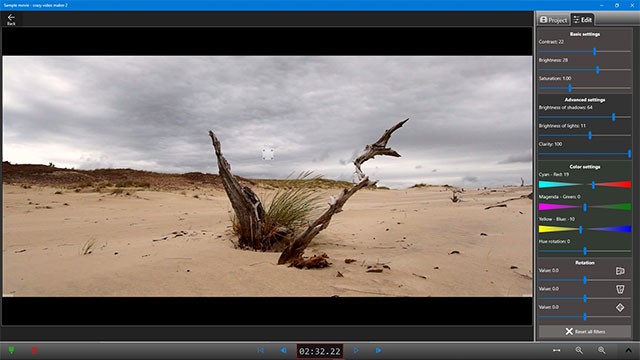The width and height of the screenshot is (640, 360).
Task: Skip forward to next position
Action: coord(379,350)
